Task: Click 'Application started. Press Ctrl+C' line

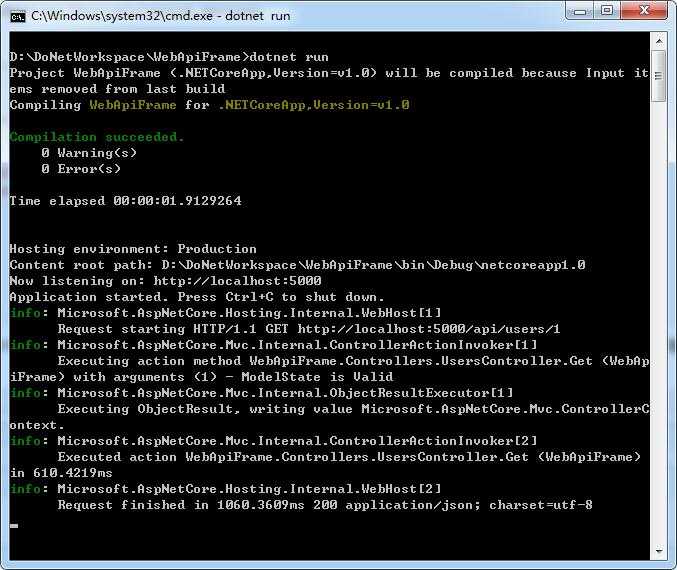Action: click(197, 297)
